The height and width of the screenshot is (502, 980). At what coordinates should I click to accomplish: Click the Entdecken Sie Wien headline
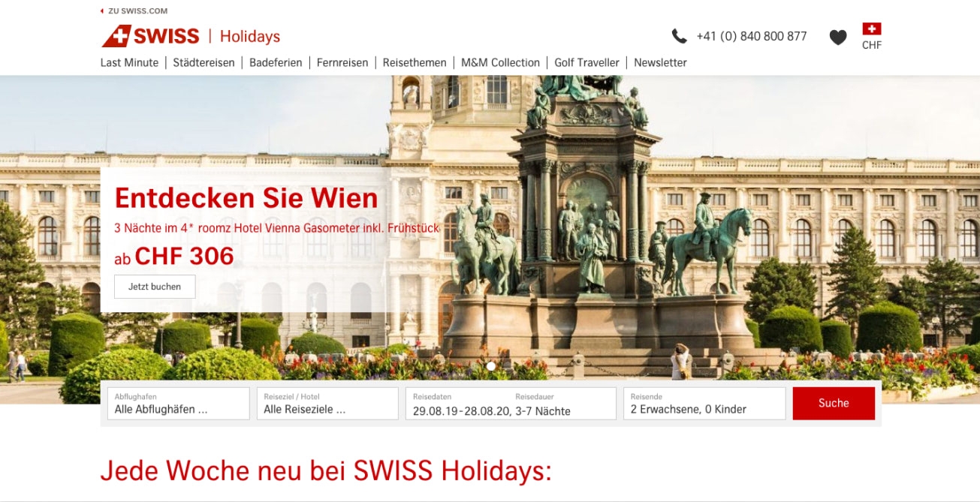(x=246, y=198)
